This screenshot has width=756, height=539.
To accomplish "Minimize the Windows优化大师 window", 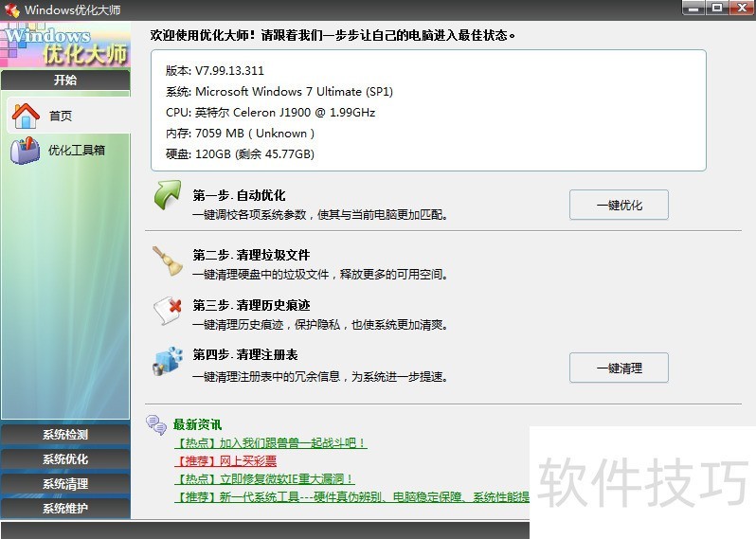I will (693, 8).
